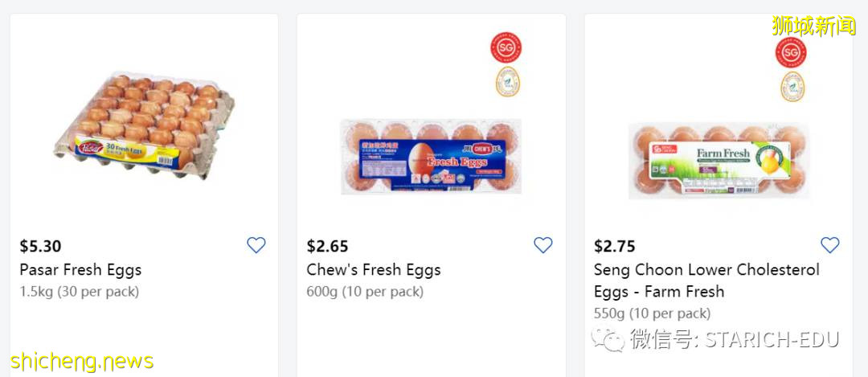Open the Chew's Fresh Eggs title link
The image size is (868, 377).
[x=374, y=270]
